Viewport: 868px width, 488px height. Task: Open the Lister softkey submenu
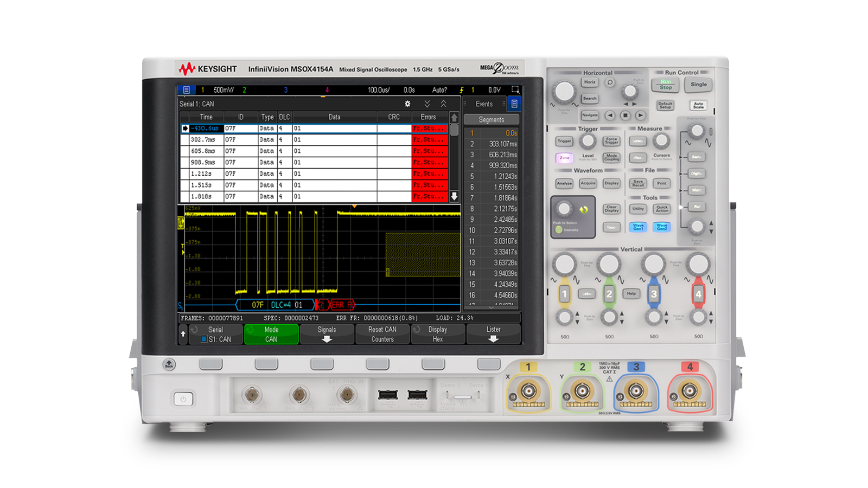[493, 334]
